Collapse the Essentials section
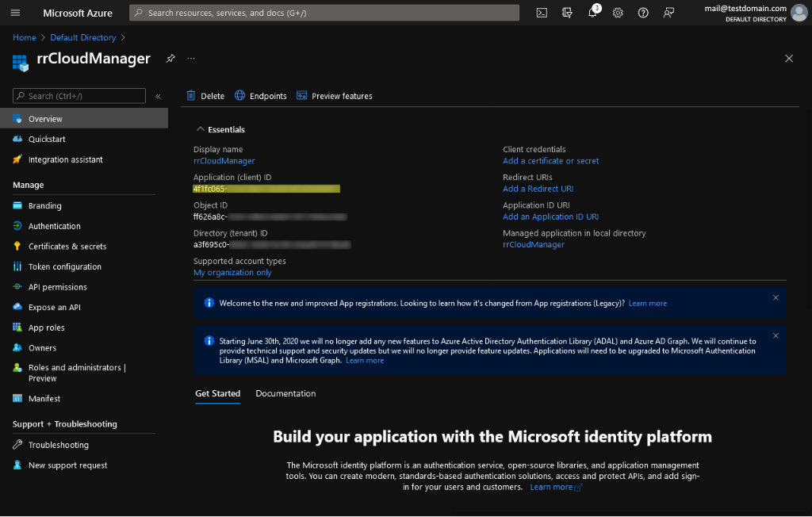This screenshot has height=517, width=812. (200, 129)
